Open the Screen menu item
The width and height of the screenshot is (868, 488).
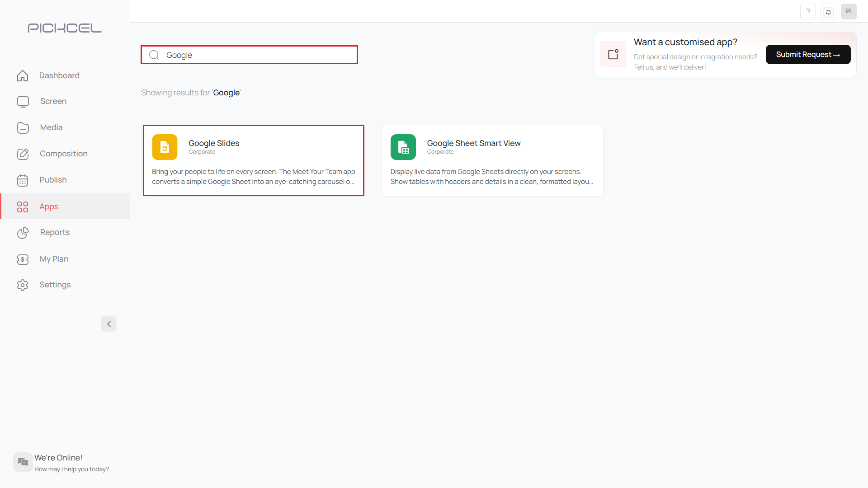[53, 101]
